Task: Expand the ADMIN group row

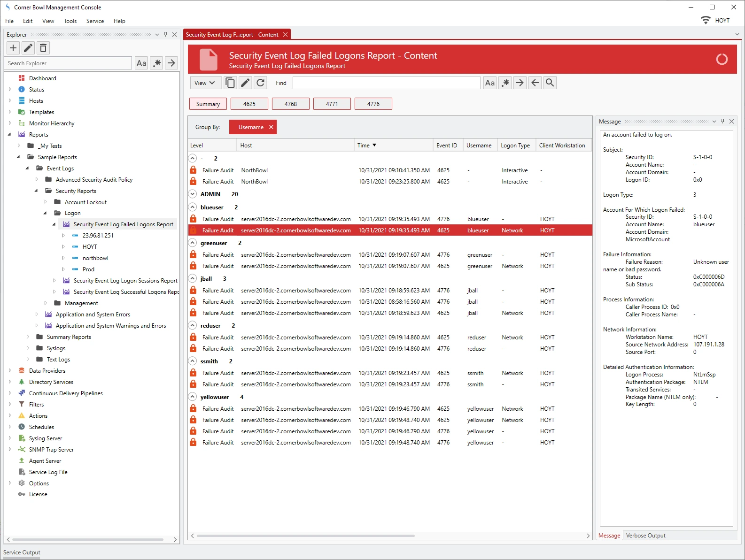Action: coord(193,194)
